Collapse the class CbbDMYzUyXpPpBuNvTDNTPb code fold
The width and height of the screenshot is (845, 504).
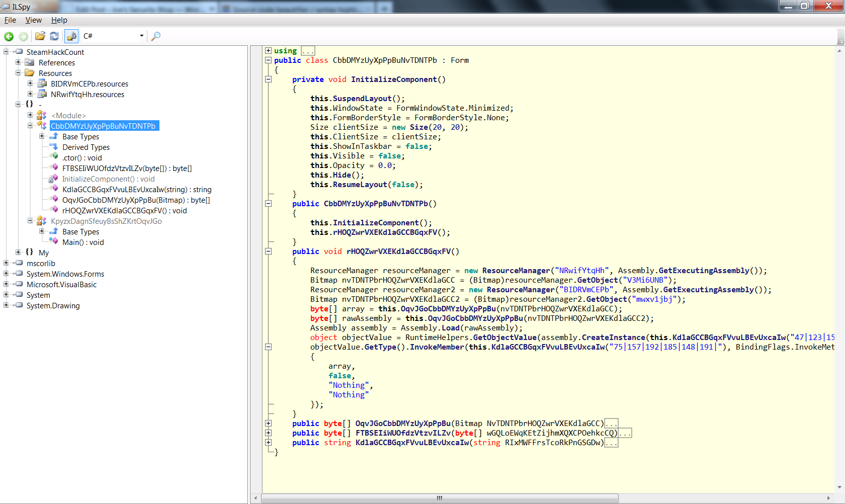coord(268,60)
